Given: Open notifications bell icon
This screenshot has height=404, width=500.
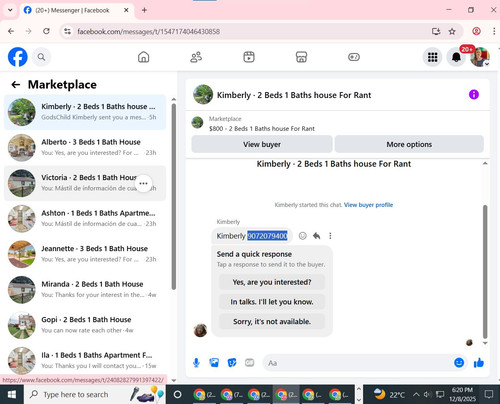Looking at the screenshot, I should 456,57.
